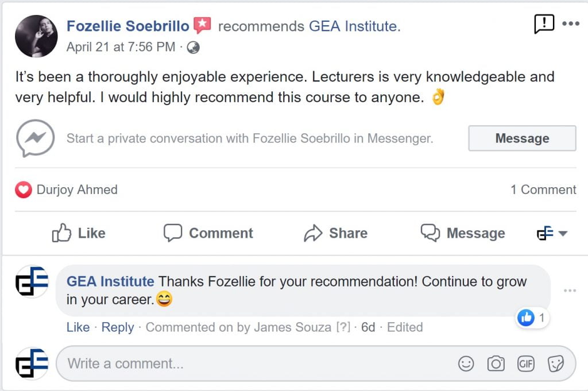Click the public globe privacy icon

pos(194,48)
